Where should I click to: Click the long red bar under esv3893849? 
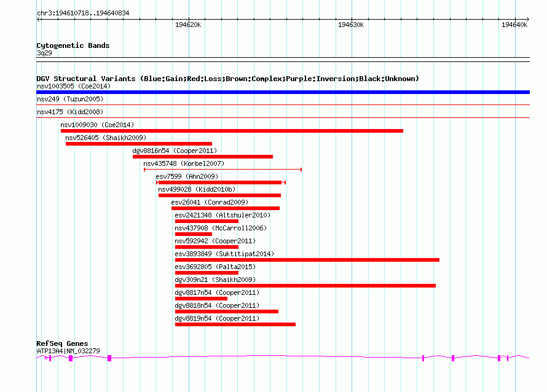[x=307, y=260]
